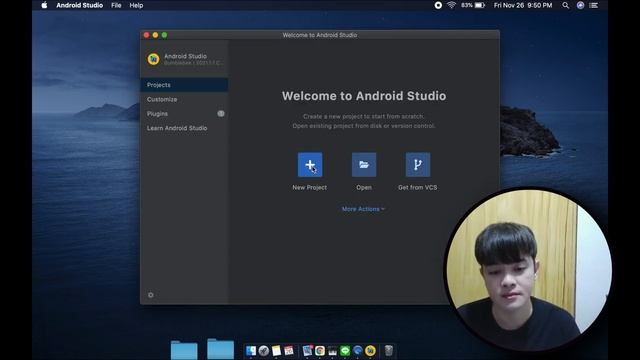Click the Get from VCS branch icon
This screenshot has width=640, height=360.
418,165
